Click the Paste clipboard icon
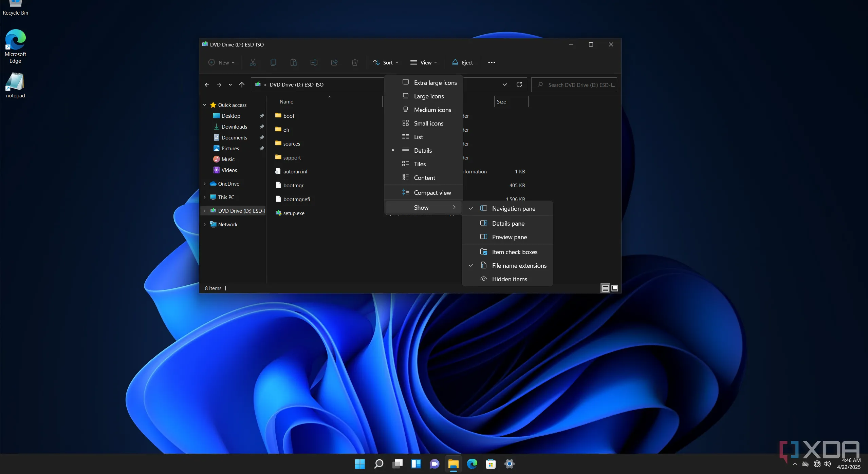 (x=293, y=62)
